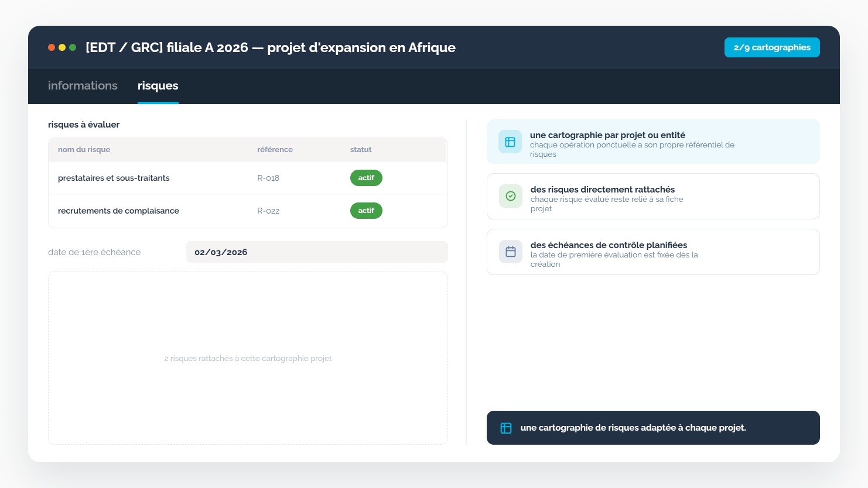This screenshot has width=868, height=488.
Task: Open the des risques directement rattachés card
Action: pos(653,197)
